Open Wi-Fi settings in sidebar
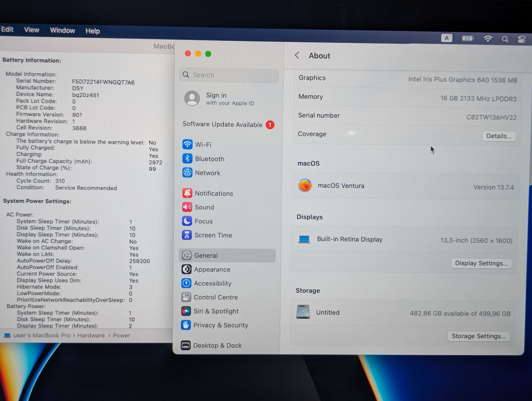Viewport: 532px width, 401px height. click(x=197, y=144)
